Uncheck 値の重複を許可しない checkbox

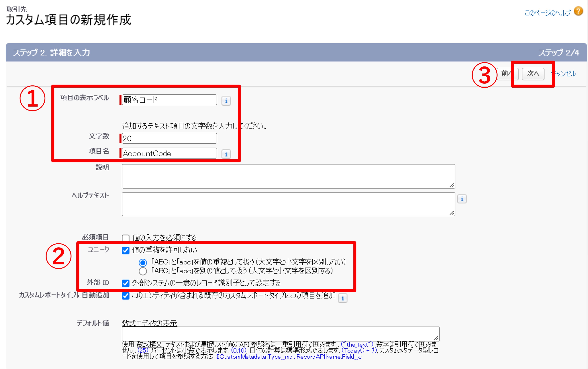pyautogui.click(x=126, y=250)
